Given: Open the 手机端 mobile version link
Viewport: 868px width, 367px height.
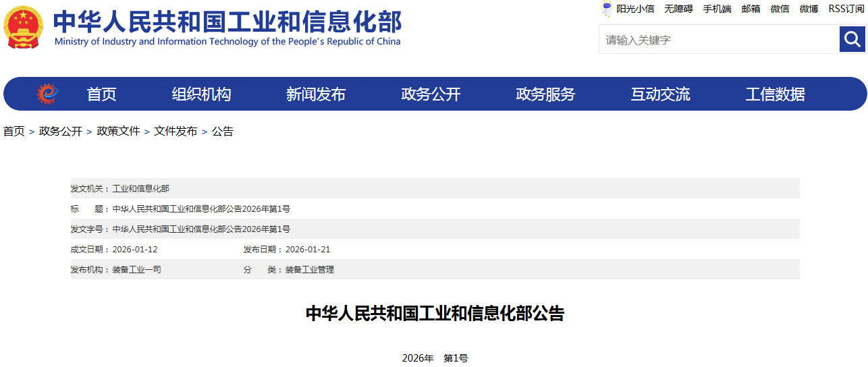Looking at the screenshot, I should click(x=717, y=9).
